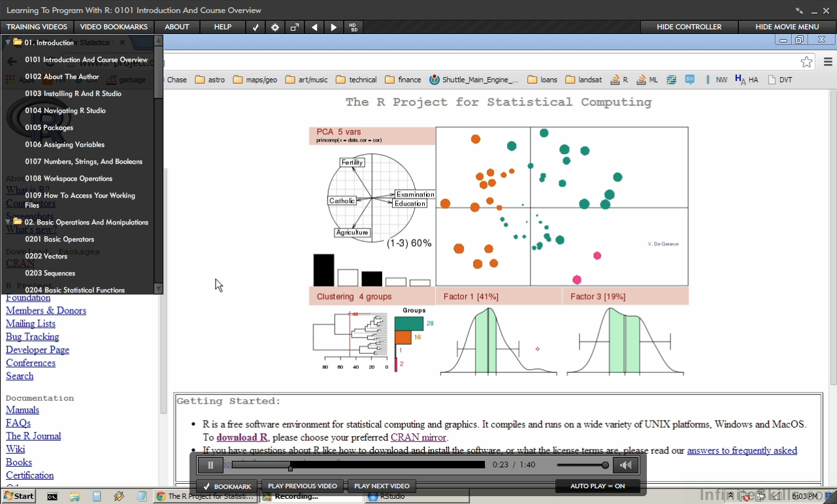Select 0105 Packages lesson
Viewport: 837px width, 504px height.
coord(49,127)
